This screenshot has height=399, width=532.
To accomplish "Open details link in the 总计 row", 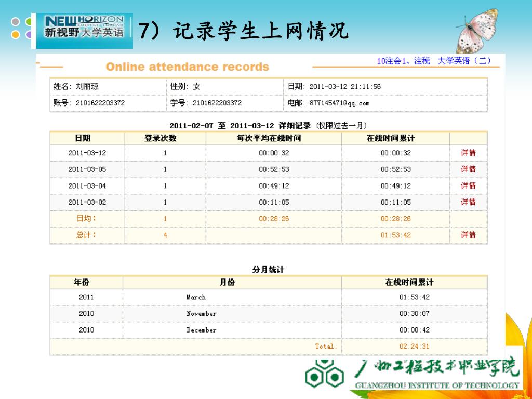I will 468,235.
